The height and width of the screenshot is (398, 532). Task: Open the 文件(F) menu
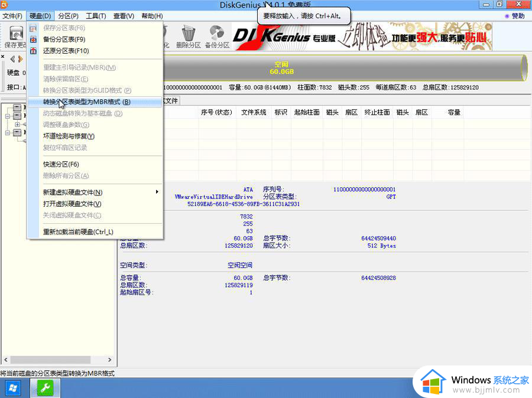[x=12, y=16]
